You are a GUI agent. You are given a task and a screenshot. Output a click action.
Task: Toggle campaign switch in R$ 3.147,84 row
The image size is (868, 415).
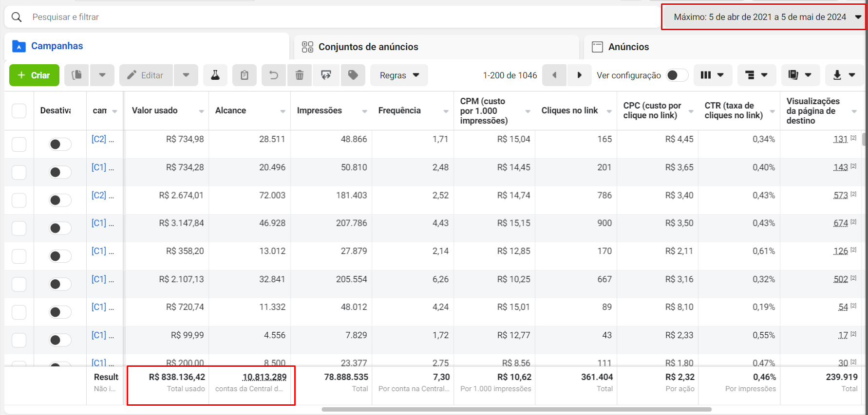coord(60,228)
